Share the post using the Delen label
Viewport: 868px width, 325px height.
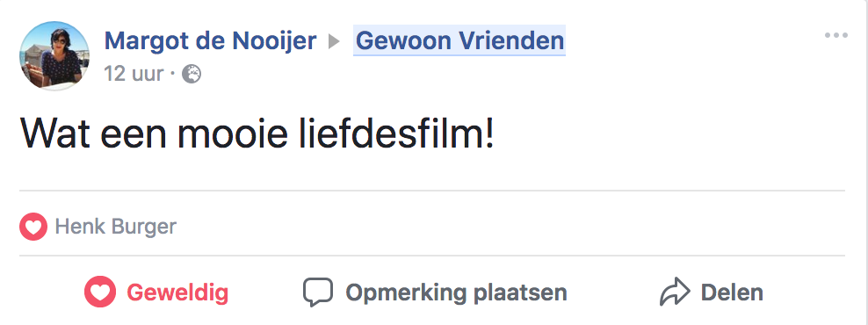(x=732, y=292)
